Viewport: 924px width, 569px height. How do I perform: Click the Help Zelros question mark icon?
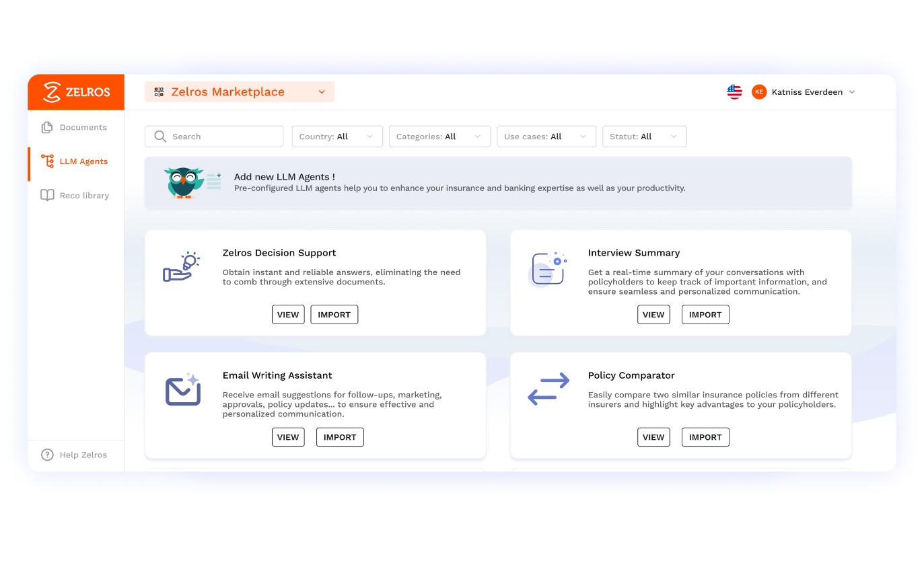tap(46, 455)
